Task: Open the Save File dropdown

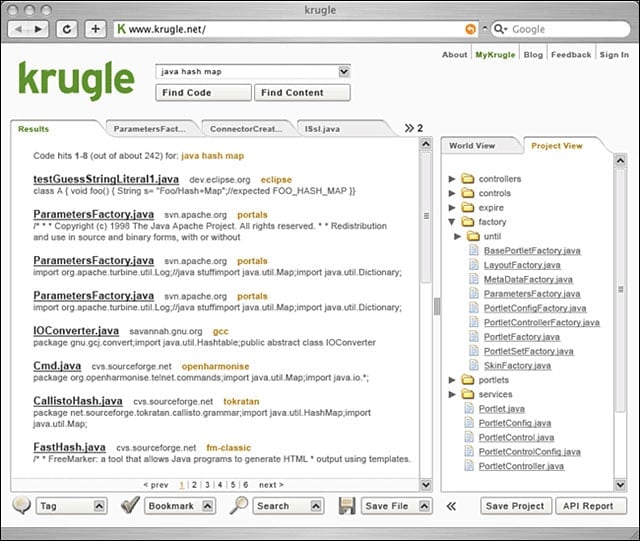Action: point(424,506)
